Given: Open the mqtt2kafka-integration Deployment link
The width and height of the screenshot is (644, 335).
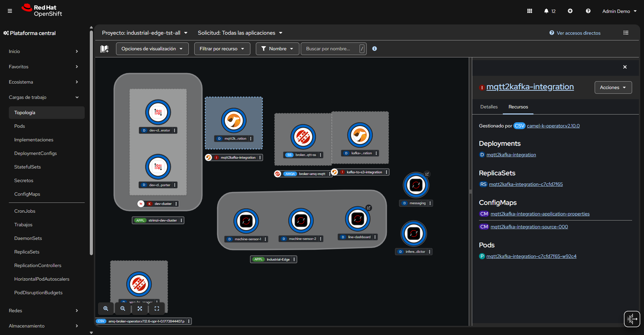Looking at the screenshot, I should tap(511, 155).
